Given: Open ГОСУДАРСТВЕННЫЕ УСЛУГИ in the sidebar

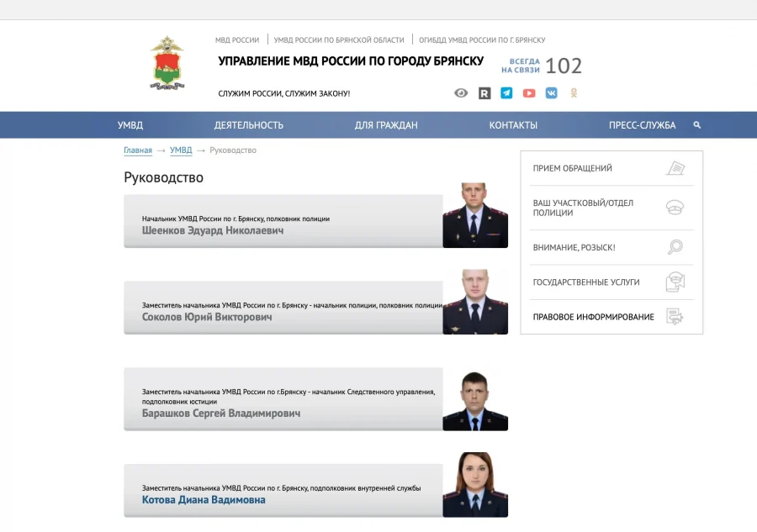Looking at the screenshot, I should point(586,282).
